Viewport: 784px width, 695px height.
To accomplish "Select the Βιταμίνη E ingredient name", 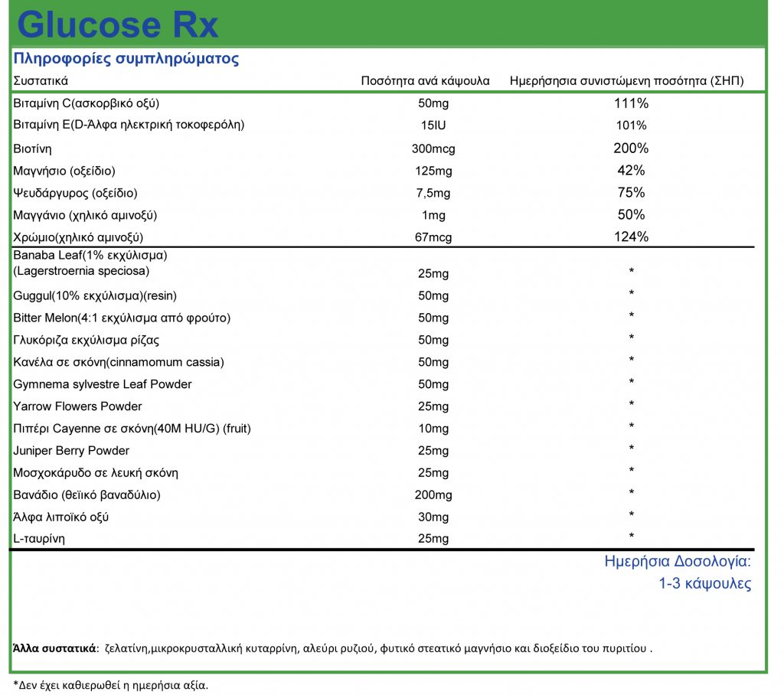I will pyautogui.click(x=129, y=125).
